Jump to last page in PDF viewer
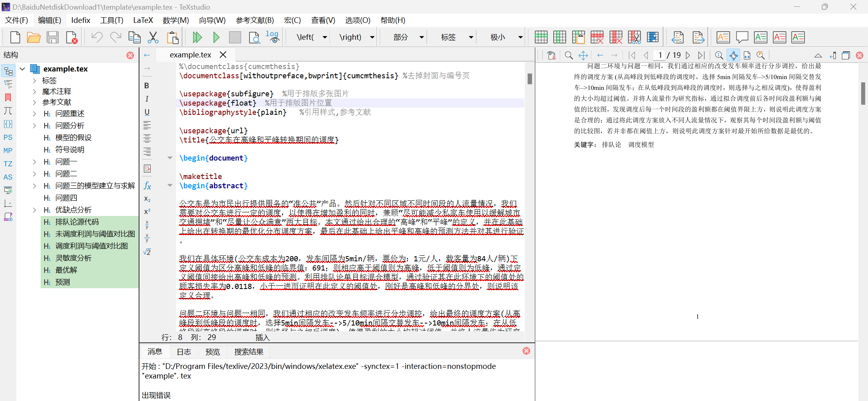Screen dimensions: 868x401 [701, 55]
